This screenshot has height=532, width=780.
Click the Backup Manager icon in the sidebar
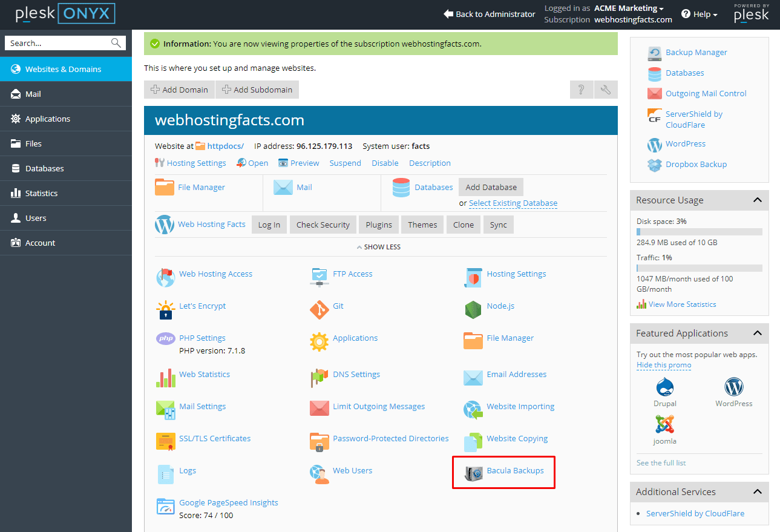pyautogui.click(x=655, y=53)
